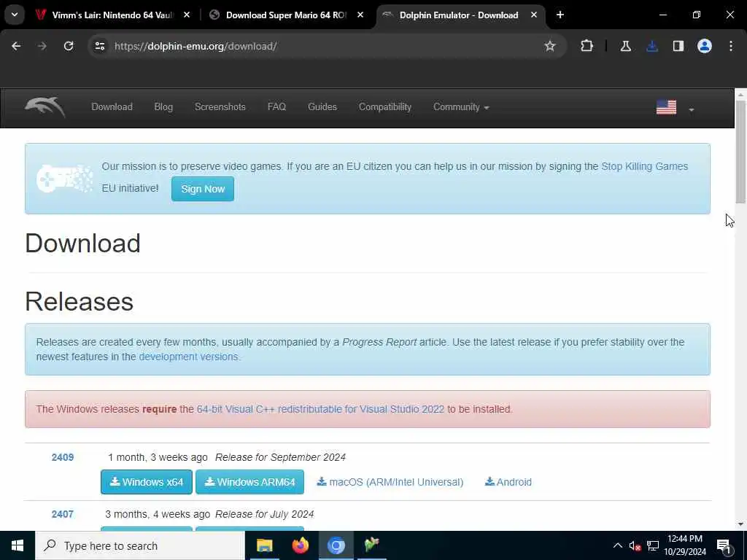Viewport: 747px width, 560px height.
Task: Open the notification center icon
Action: click(x=724, y=545)
